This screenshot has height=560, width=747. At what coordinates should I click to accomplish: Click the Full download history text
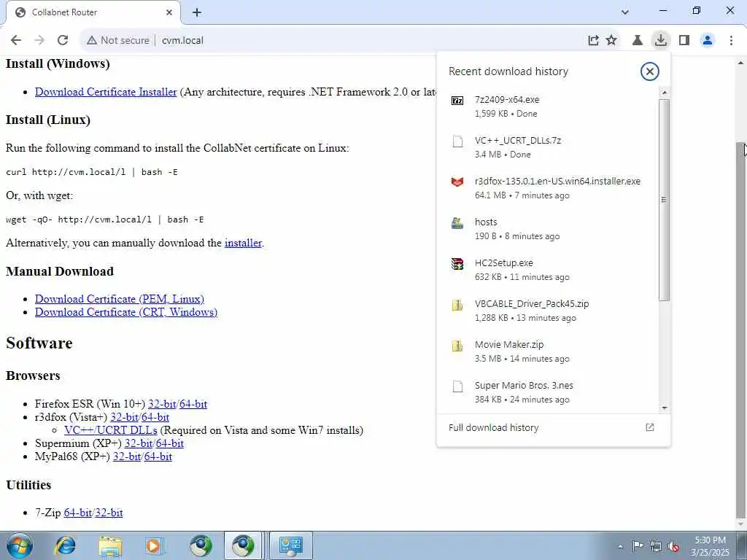pyautogui.click(x=494, y=427)
